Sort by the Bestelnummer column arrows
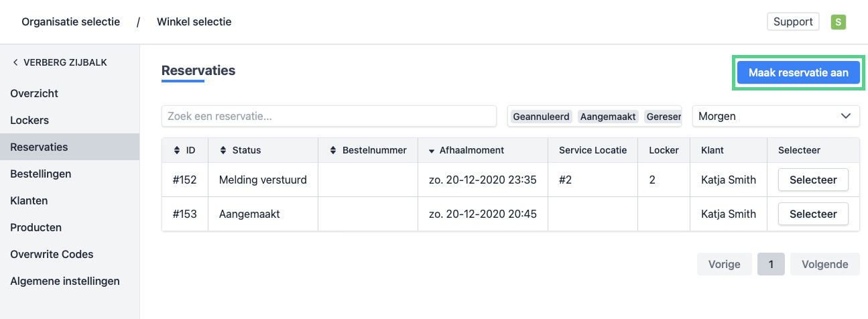The image size is (868, 319). click(x=333, y=151)
